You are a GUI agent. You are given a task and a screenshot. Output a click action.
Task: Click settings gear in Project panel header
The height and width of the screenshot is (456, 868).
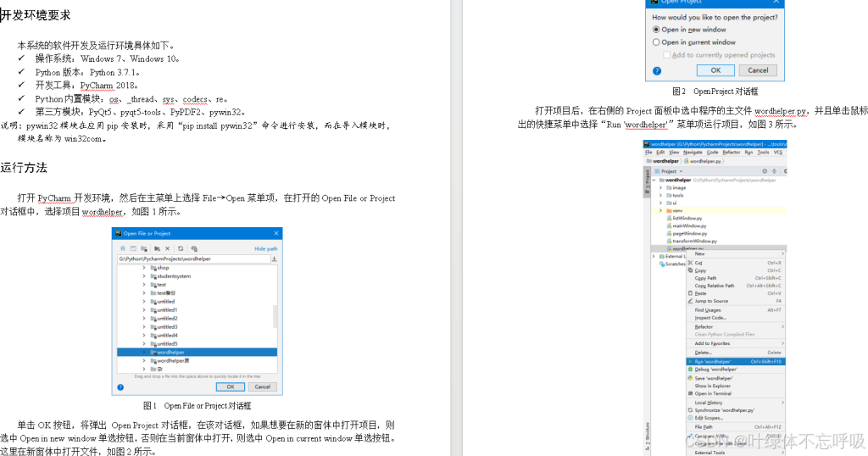[786, 171]
